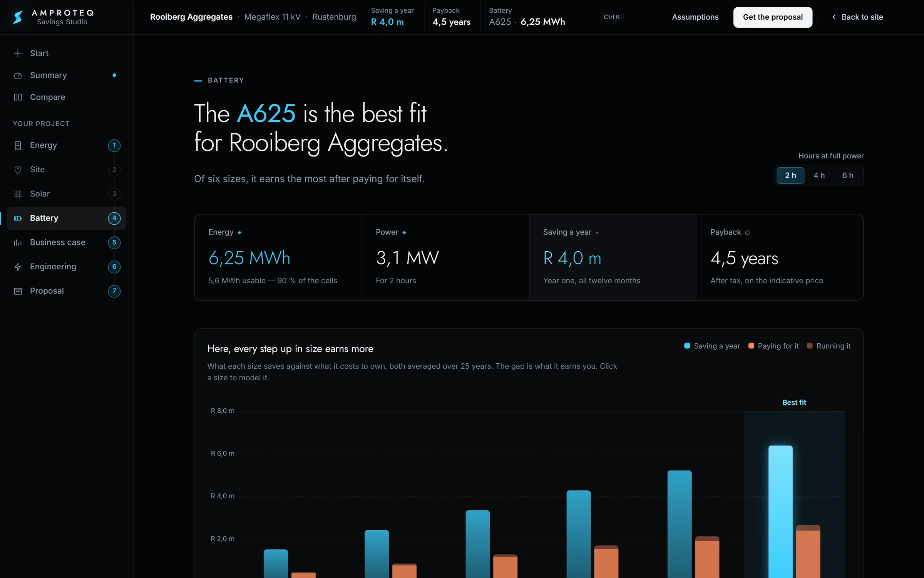The width and height of the screenshot is (924, 578).
Task: Open the Start page in sidebar
Action: click(x=67, y=53)
